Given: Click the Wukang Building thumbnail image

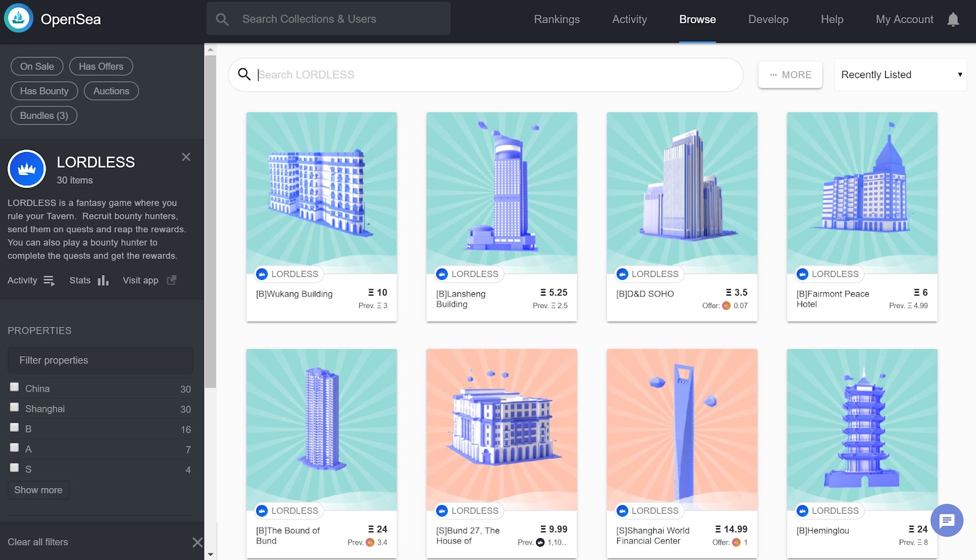Looking at the screenshot, I should [321, 193].
